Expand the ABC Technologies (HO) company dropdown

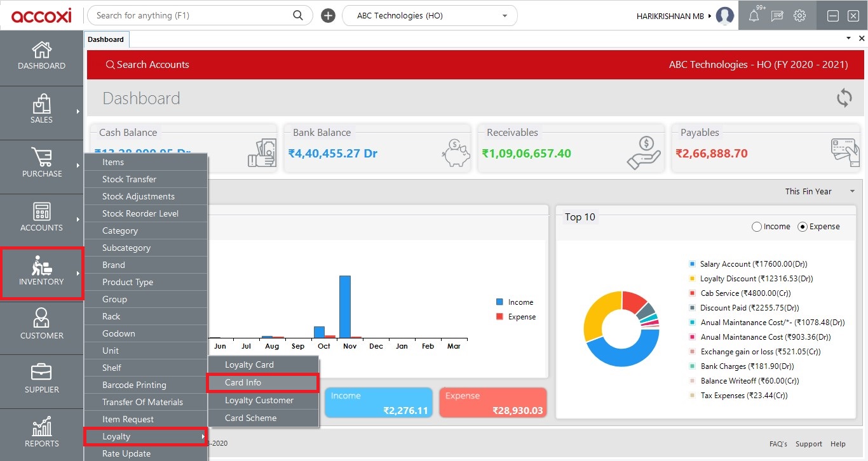pos(430,16)
